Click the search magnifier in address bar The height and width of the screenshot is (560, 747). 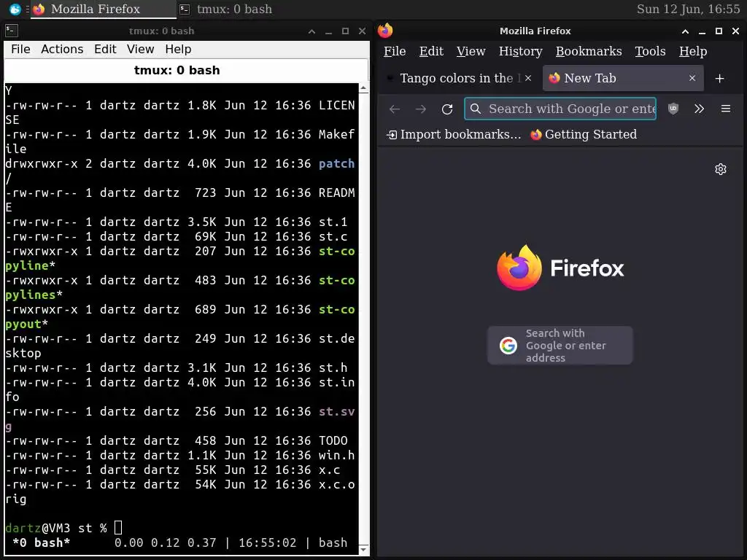tap(476, 109)
